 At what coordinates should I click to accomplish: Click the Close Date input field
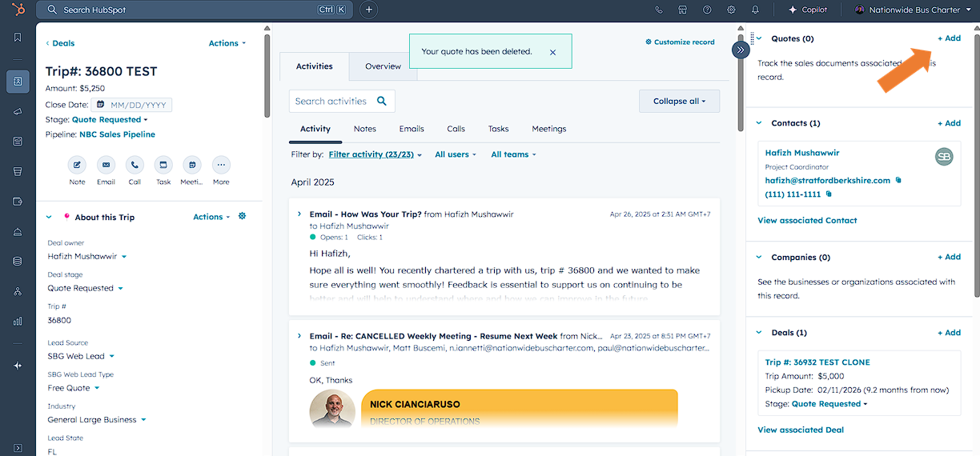(138, 105)
